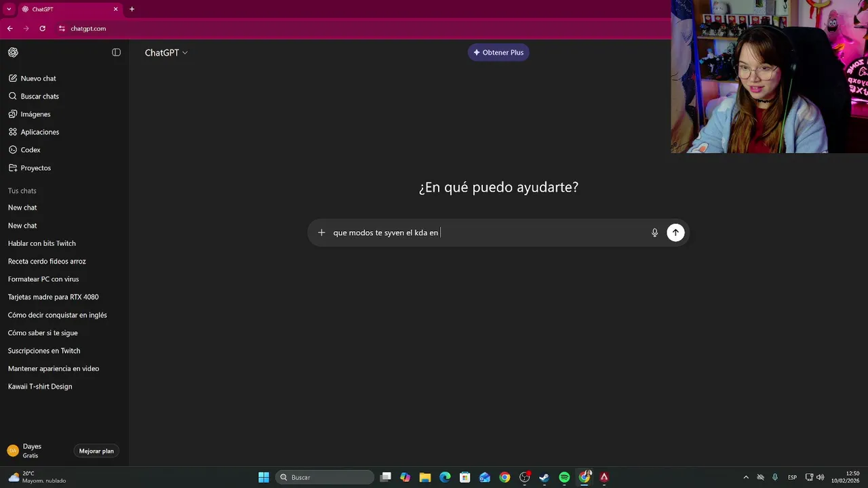
Task: Select the ChatGPT browser tab
Action: (68, 9)
